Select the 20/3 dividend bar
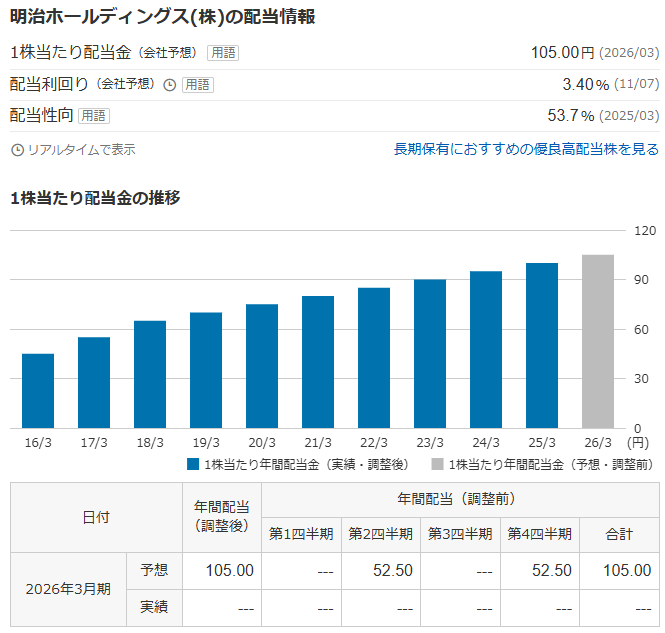 [262, 366]
